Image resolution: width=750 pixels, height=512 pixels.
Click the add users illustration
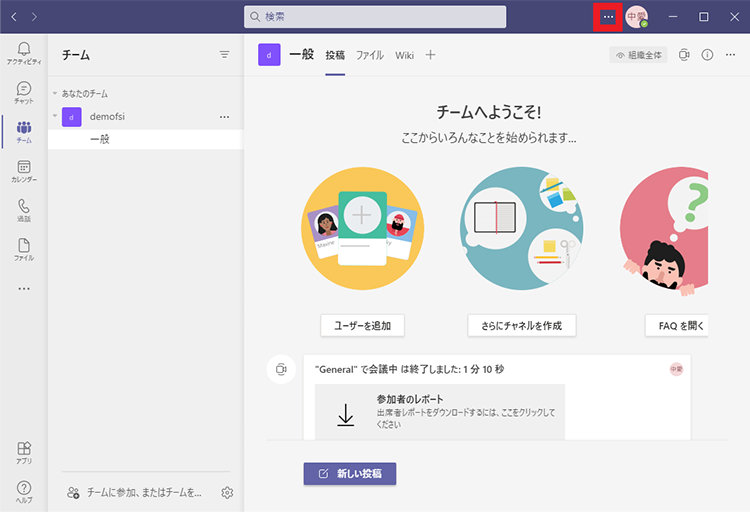tap(363, 228)
